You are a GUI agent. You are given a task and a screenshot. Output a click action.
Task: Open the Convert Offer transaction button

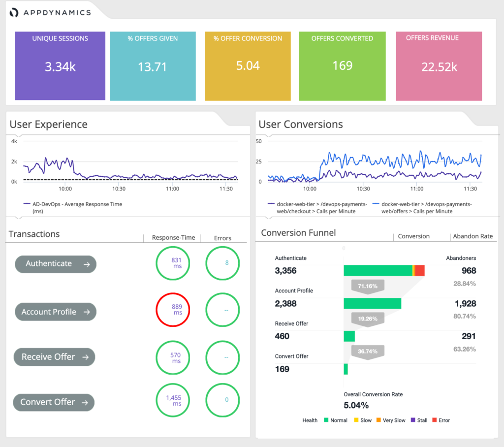(x=54, y=402)
